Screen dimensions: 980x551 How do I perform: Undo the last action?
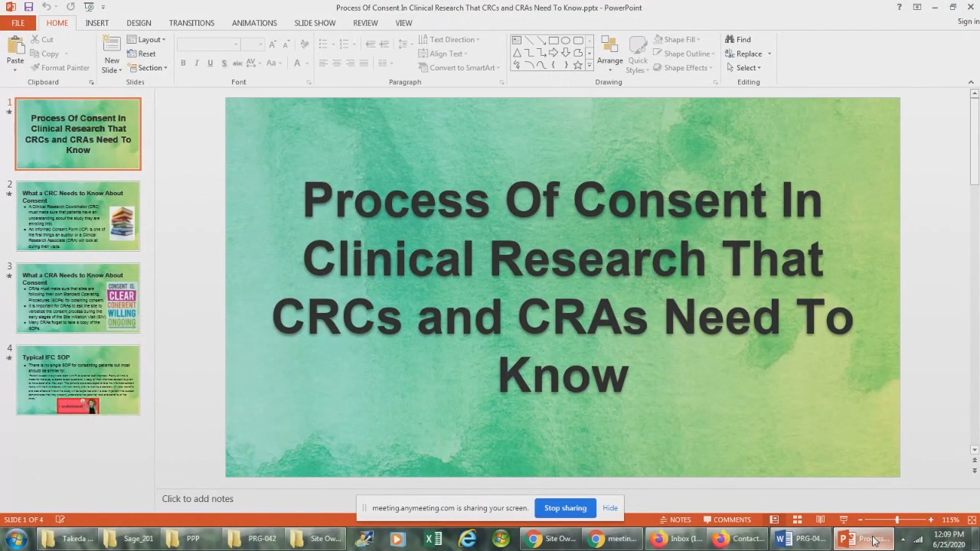[x=46, y=7]
